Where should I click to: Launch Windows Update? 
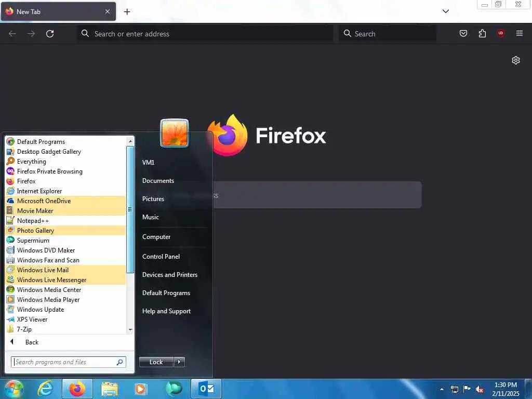[66, 309]
